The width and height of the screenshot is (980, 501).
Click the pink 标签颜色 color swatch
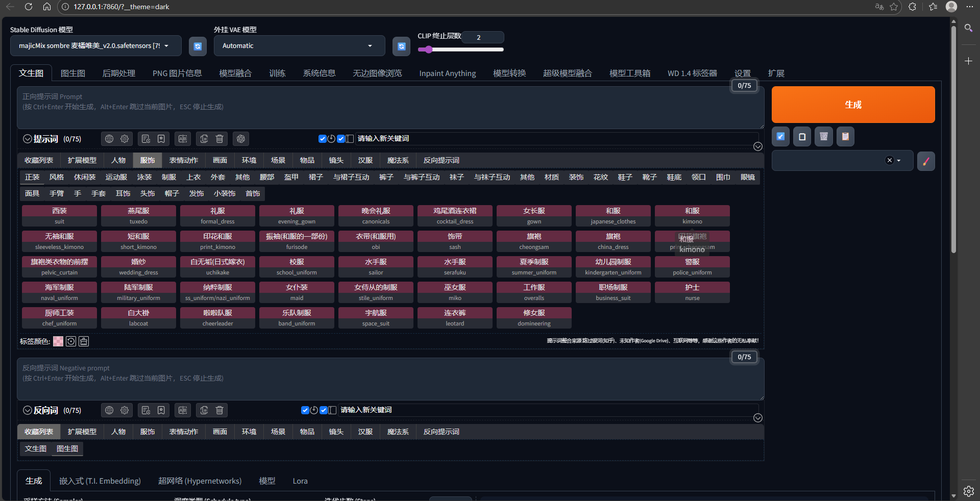[58, 341]
